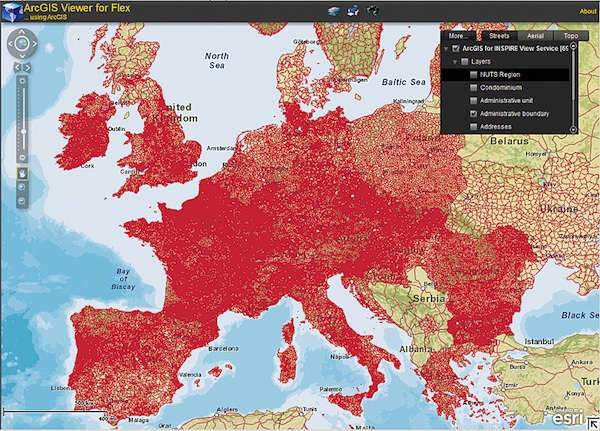Click the zoom out minus button
Image resolution: width=600 pixels, height=431 pixels.
[x=22, y=157]
